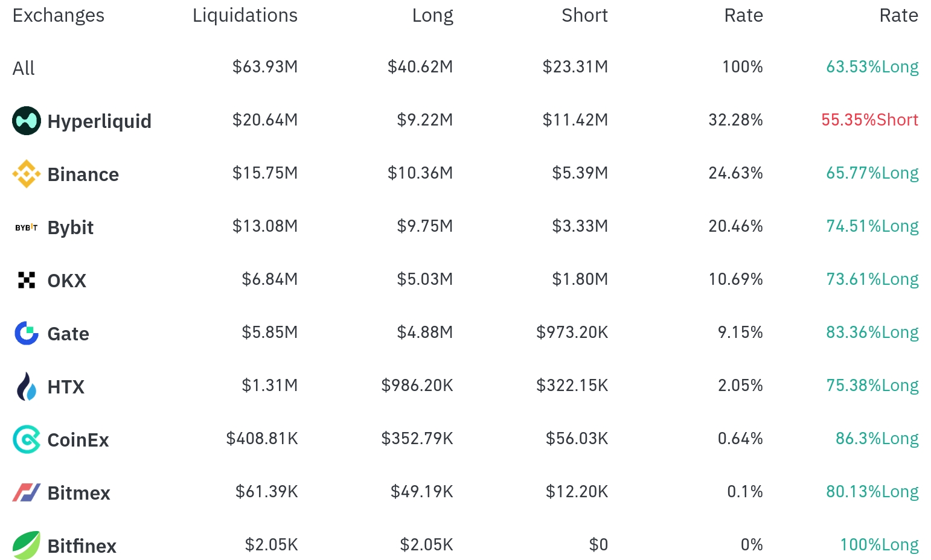931x560 pixels.
Task: Click the Exchanges column header
Action: coord(59,16)
